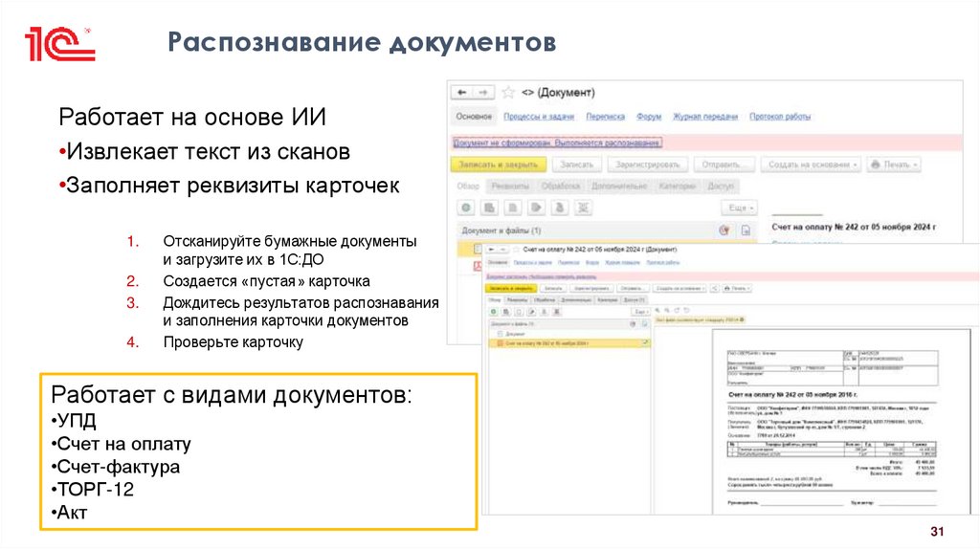Open Еще dropdown in Счет на оплату № 242 window
The image size is (980, 549).
click(640, 312)
